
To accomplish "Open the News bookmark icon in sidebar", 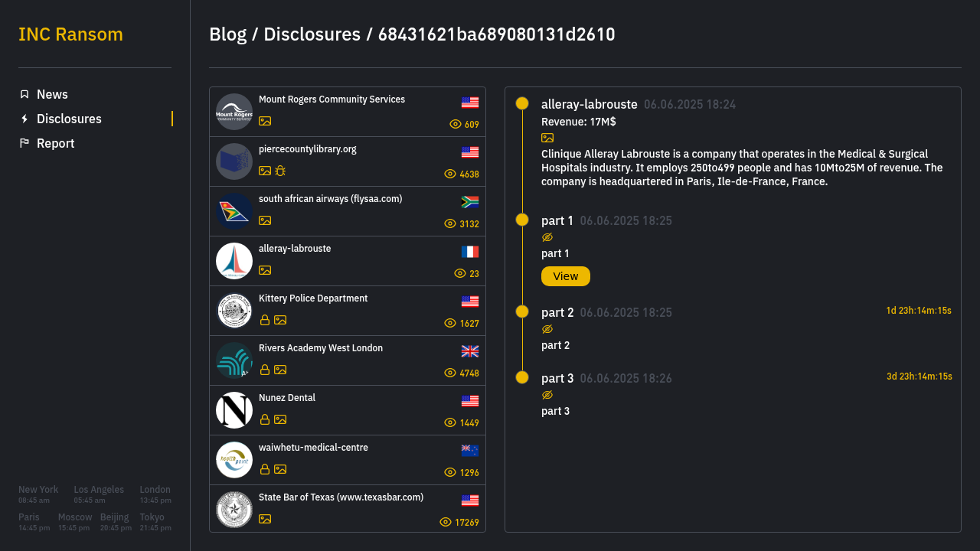I will (24, 94).
